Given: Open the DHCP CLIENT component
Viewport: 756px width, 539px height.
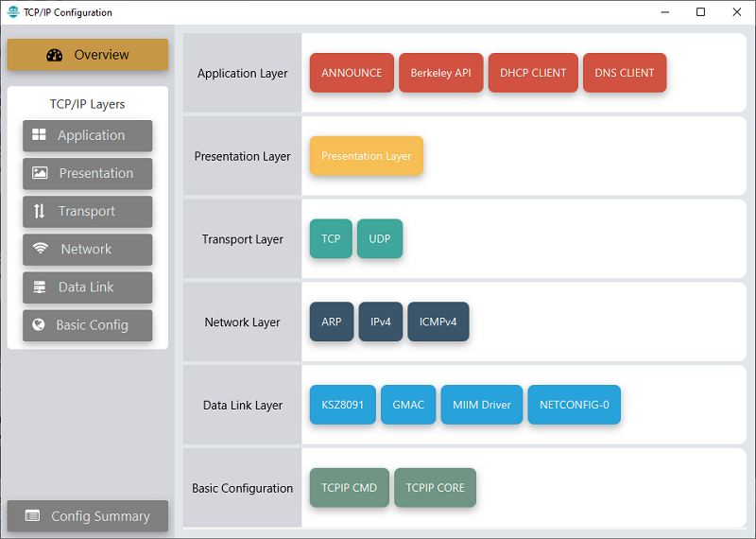Looking at the screenshot, I should coord(533,73).
